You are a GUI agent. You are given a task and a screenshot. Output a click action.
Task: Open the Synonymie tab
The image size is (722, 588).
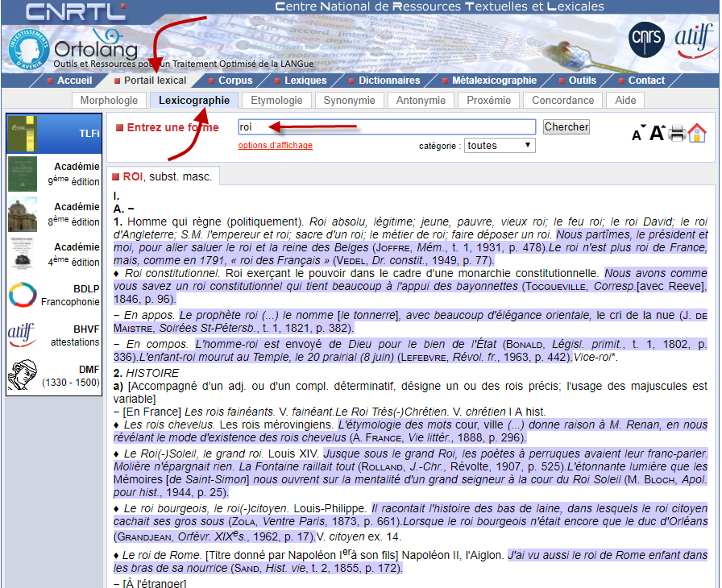click(x=349, y=101)
